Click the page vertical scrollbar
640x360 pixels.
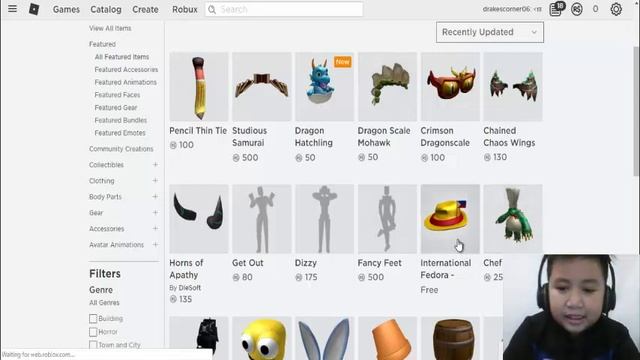[x=636, y=111]
